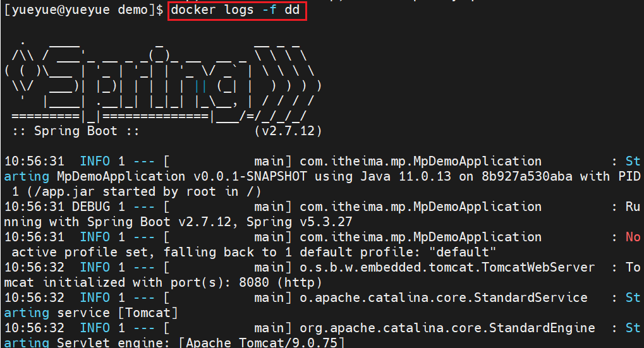Screen dimensions: 644x348
Task: Click the 'port(s): 8080 (http)' text
Action: [x=246, y=282]
